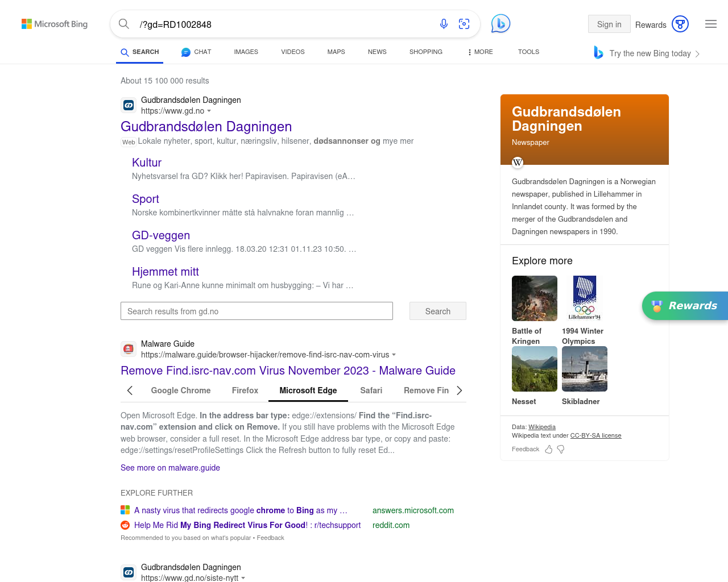Start voice search with microphone icon
This screenshot has width=728, height=582.
click(444, 24)
